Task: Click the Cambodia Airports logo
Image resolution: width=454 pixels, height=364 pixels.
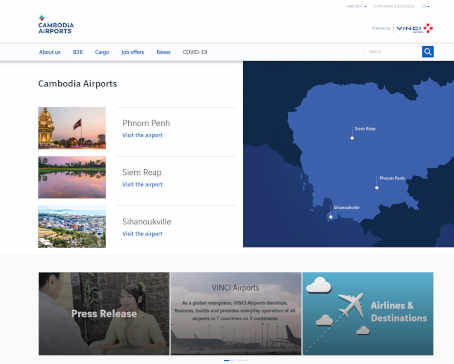Action: tap(56, 25)
